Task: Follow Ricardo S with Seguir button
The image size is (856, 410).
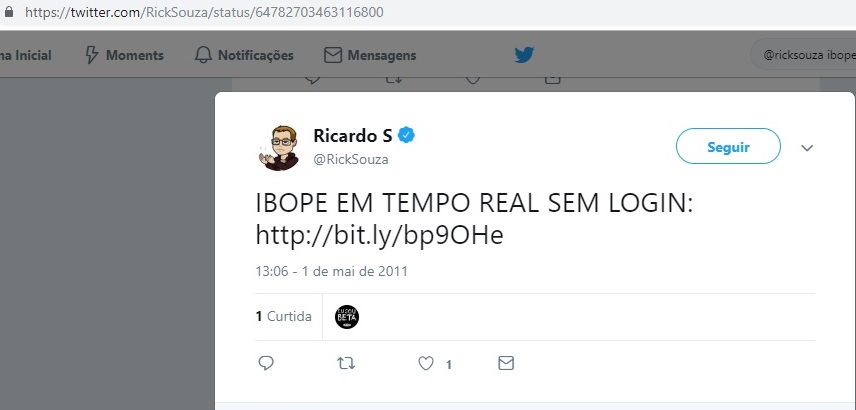Action: tap(728, 146)
